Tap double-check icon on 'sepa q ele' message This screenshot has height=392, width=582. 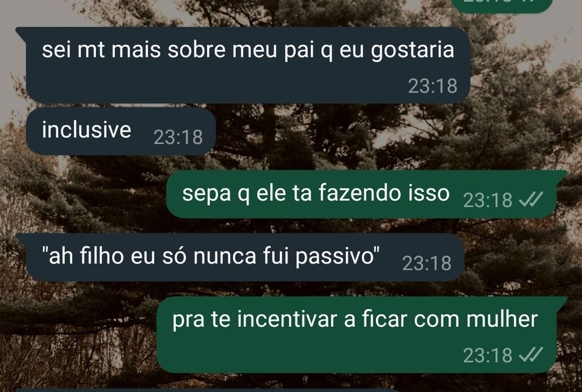click(x=531, y=199)
